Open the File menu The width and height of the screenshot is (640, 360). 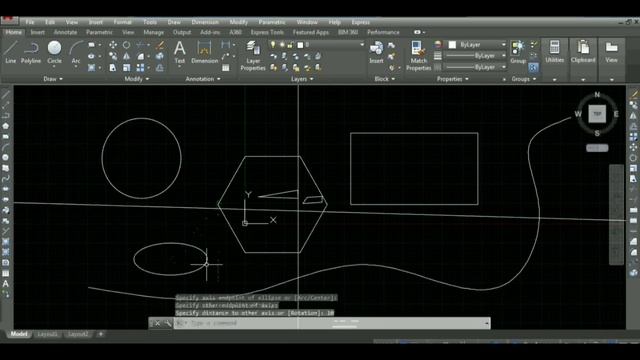(30, 22)
